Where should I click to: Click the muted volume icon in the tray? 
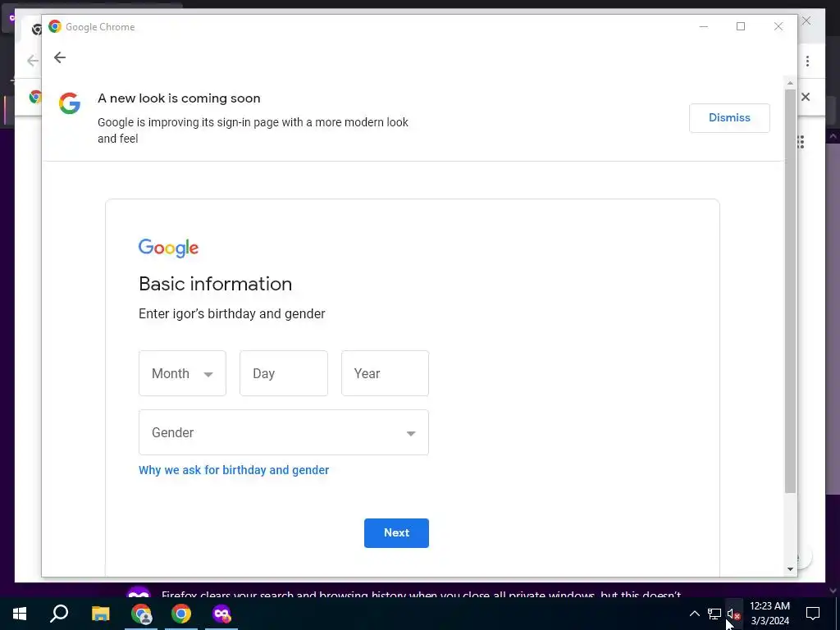733,614
